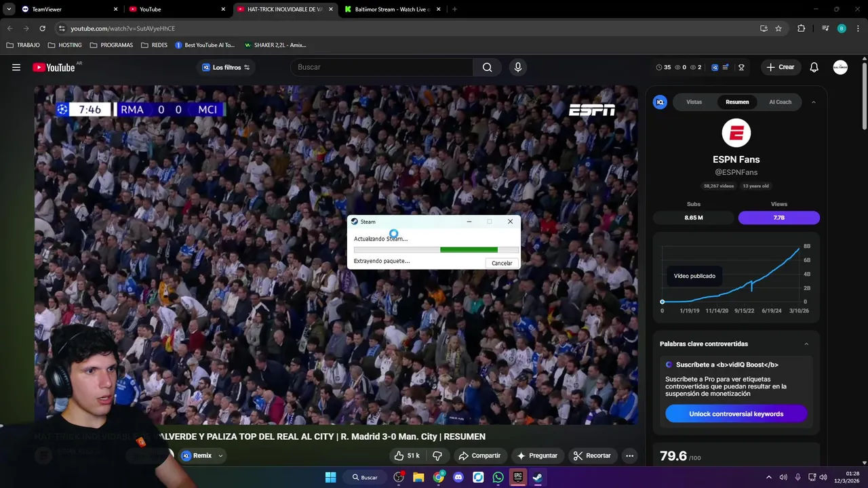
Task: View site information icon in address bar
Action: coord(62,28)
